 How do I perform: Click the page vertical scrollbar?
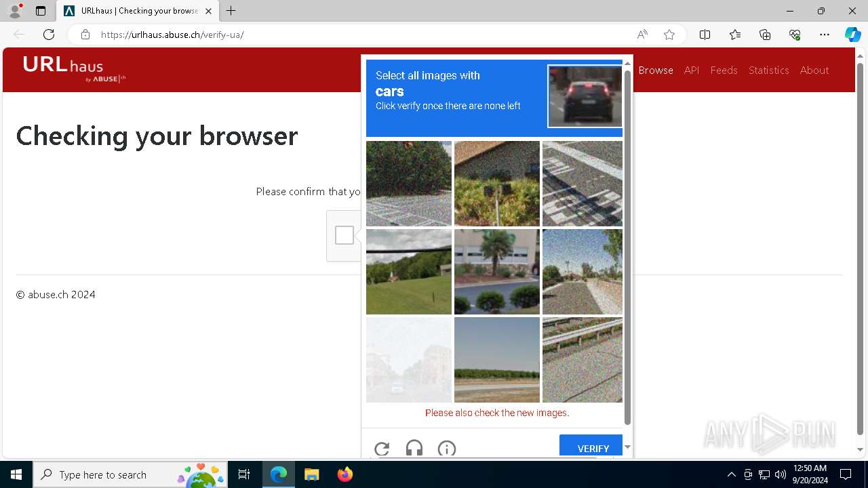pyautogui.click(x=861, y=248)
